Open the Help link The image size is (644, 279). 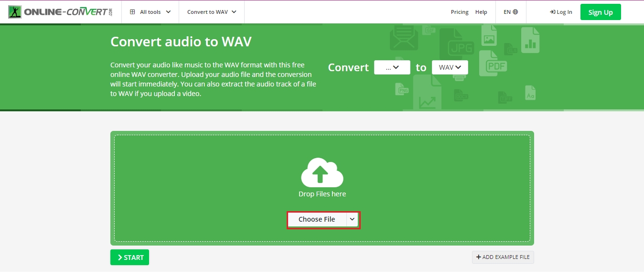pyautogui.click(x=481, y=12)
